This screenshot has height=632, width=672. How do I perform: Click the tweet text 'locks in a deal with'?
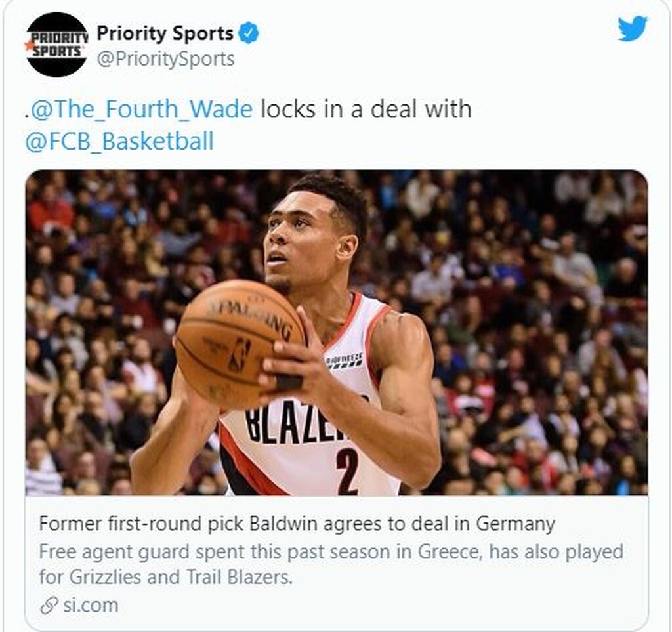tap(366, 109)
